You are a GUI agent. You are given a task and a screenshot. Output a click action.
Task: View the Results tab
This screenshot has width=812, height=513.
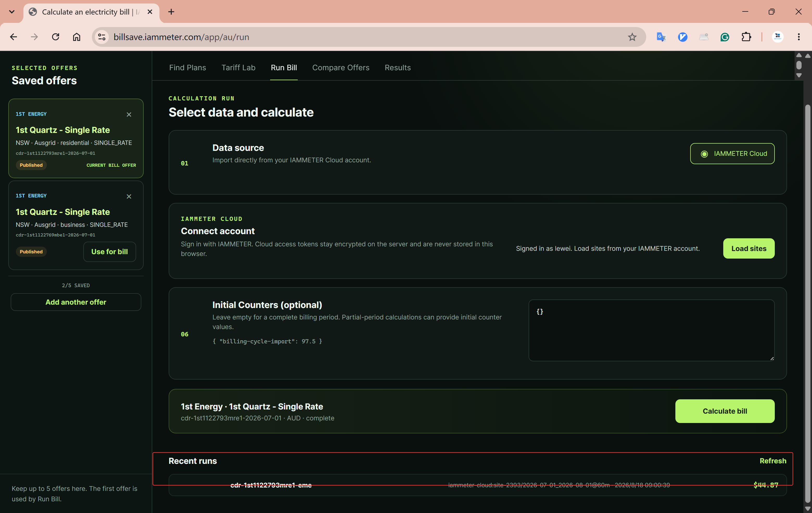coord(398,68)
